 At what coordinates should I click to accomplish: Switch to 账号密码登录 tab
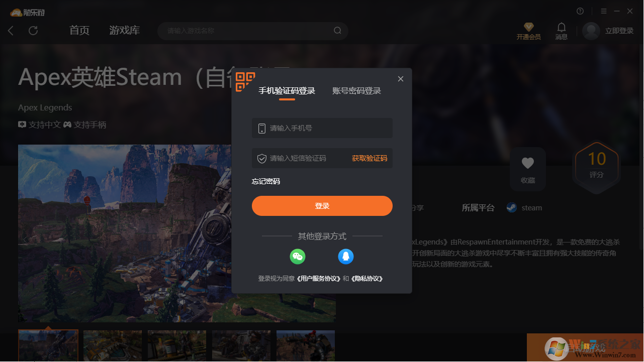[356, 91]
